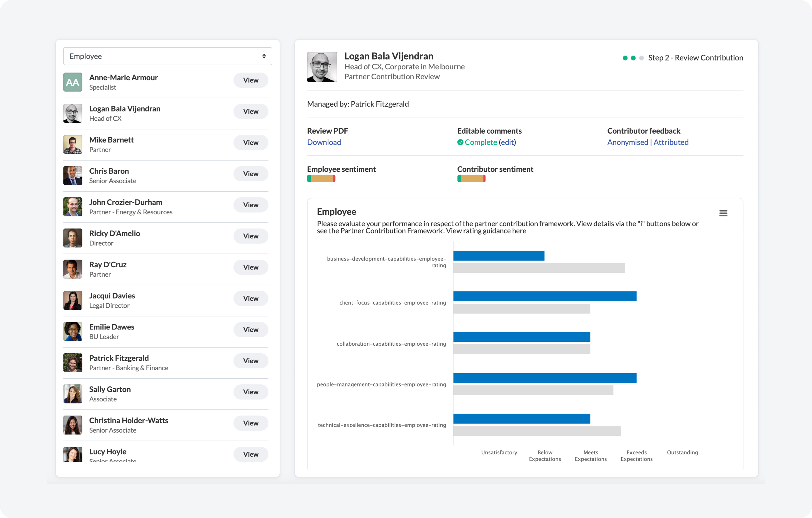The width and height of the screenshot is (812, 518).
Task: Click View next to Logan Bala Vijendran
Action: point(251,111)
